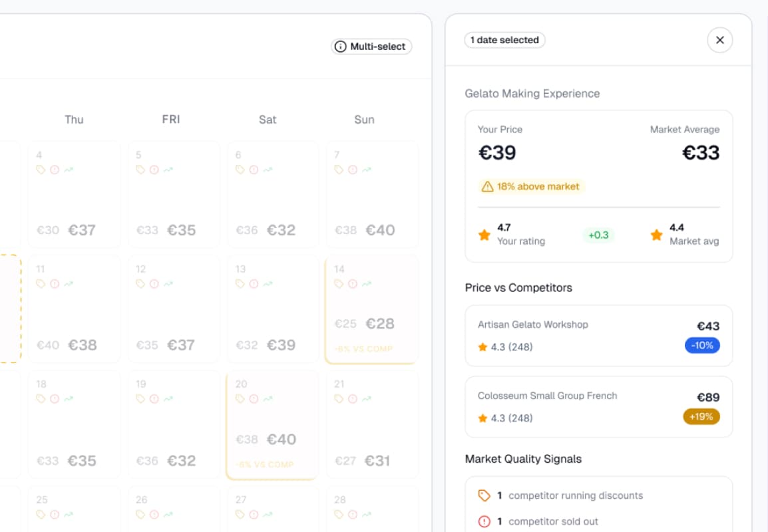Open the Artisan Gelato Workshop competitor card
The width and height of the screenshot is (768, 532).
pos(598,336)
